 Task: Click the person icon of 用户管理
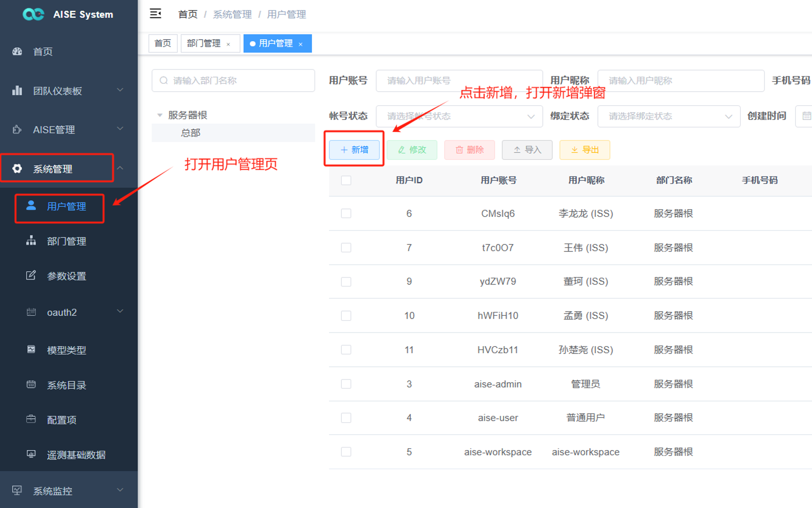click(x=31, y=206)
